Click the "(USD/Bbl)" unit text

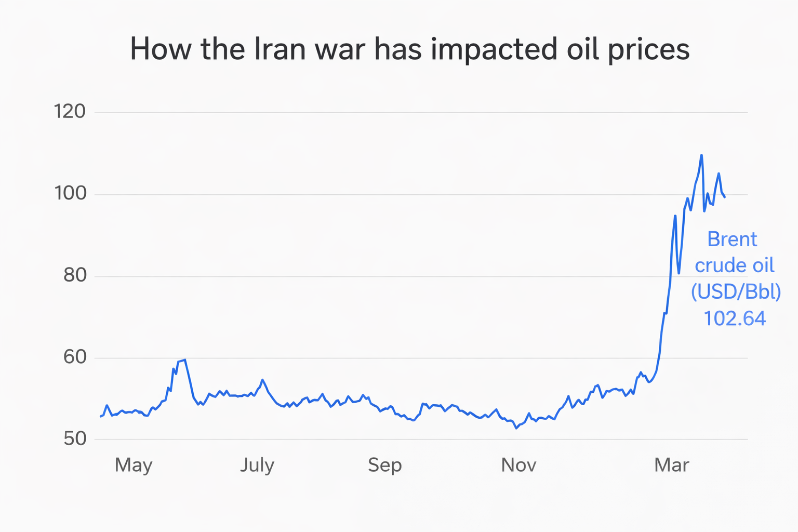pos(736,291)
